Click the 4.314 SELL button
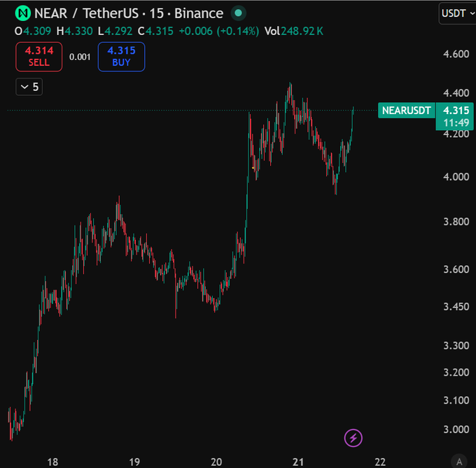This screenshot has width=476, height=468. tap(39, 57)
